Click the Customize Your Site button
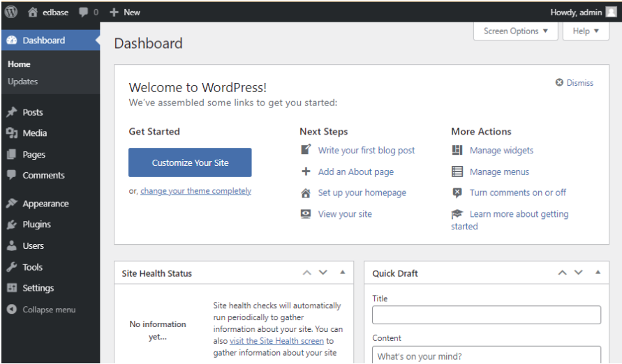The width and height of the screenshot is (622, 364). pyautogui.click(x=190, y=162)
